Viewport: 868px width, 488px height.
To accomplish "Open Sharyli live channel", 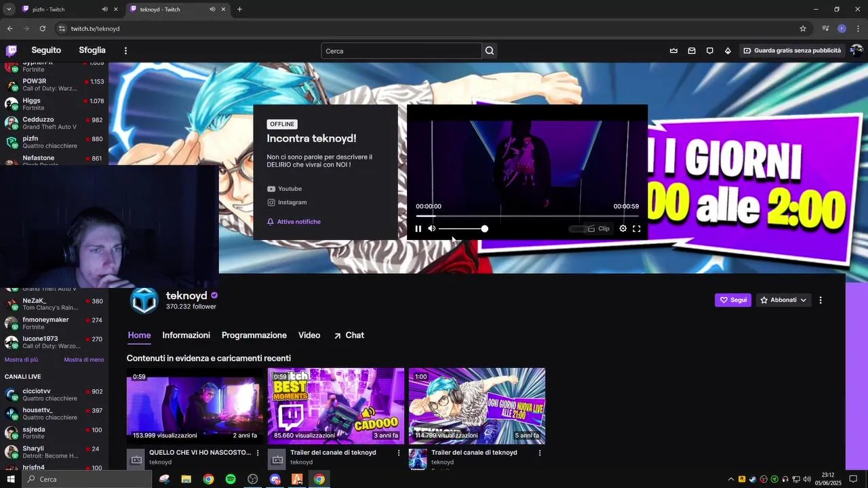I will [x=54, y=451].
